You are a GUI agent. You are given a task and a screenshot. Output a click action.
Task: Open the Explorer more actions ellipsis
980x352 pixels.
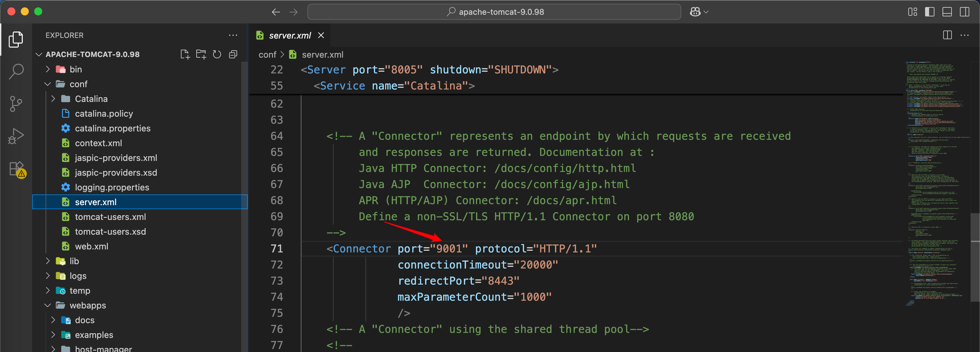tap(233, 35)
